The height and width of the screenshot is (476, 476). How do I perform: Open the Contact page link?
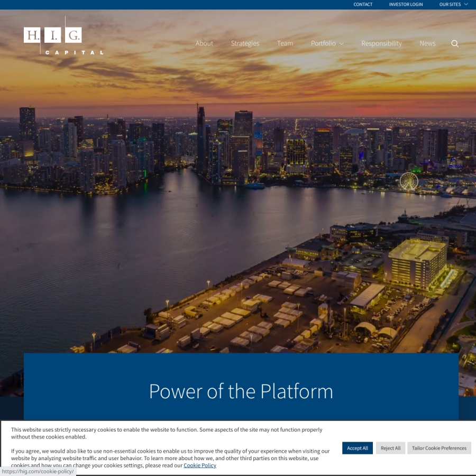tap(363, 5)
